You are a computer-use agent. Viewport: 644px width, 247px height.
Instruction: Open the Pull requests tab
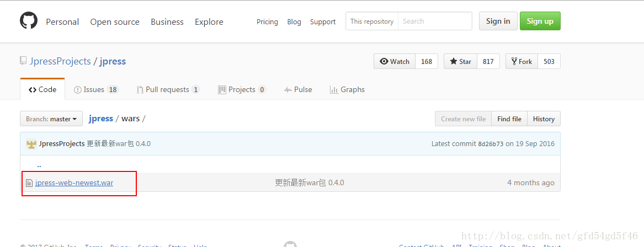pos(168,89)
